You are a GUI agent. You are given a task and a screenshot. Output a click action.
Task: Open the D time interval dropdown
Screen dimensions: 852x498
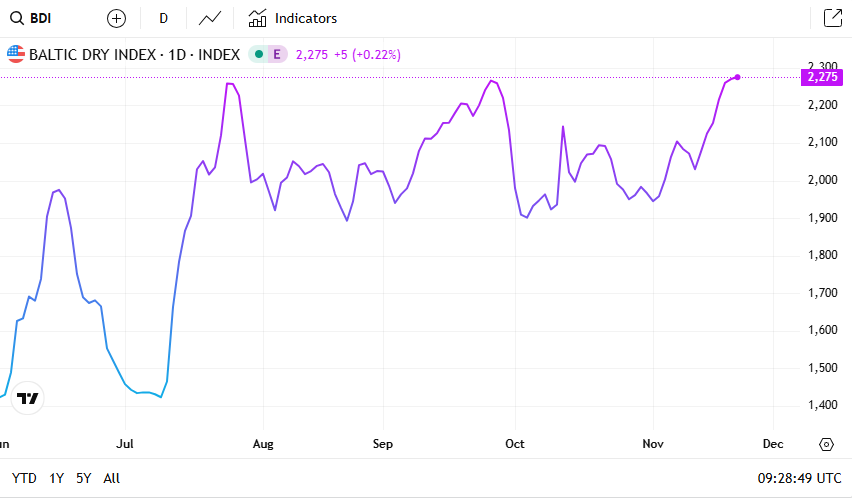[164, 18]
